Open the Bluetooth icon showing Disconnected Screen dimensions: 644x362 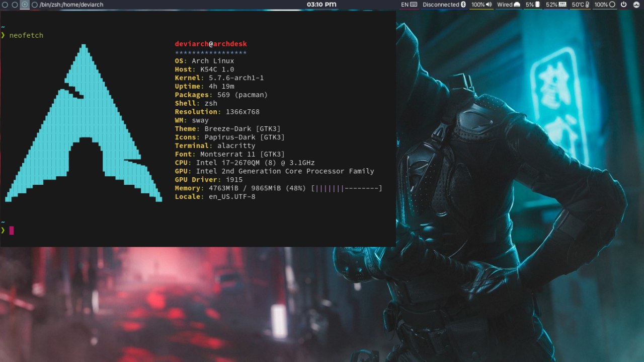[463, 5]
